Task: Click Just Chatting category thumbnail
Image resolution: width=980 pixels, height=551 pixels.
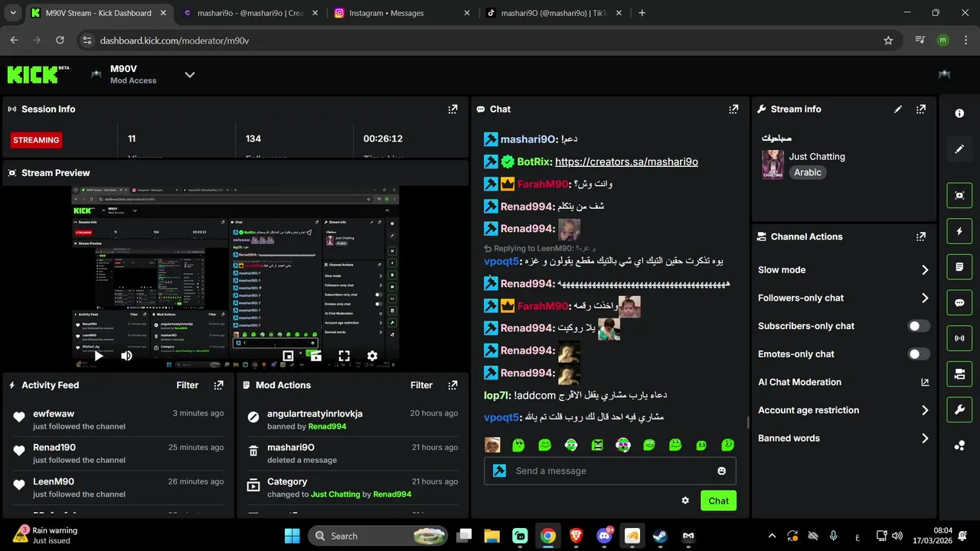Action: [x=773, y=165]
